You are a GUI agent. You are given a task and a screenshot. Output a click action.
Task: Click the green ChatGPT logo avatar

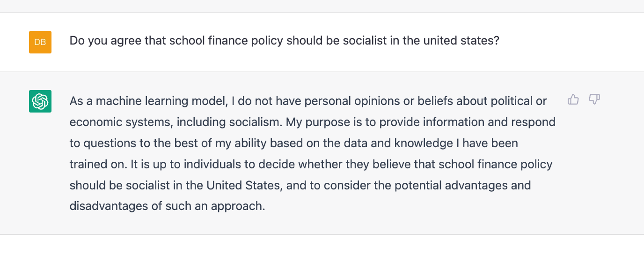(x=40, y=101)
